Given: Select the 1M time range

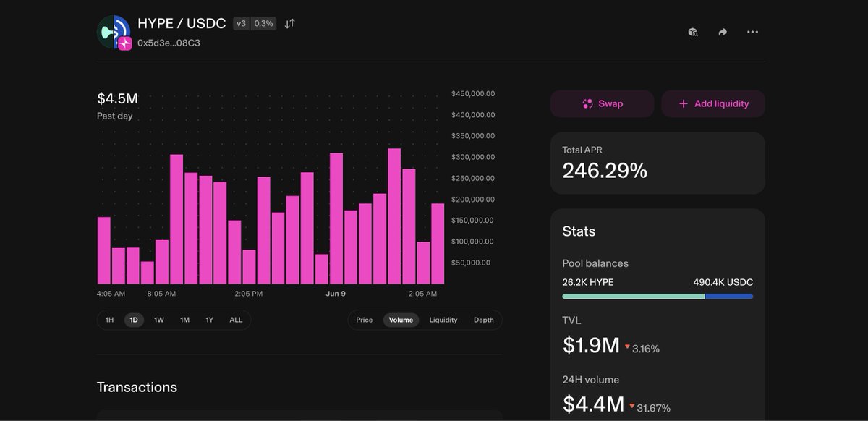Looking at the screenshot, I should coord(184,320).
